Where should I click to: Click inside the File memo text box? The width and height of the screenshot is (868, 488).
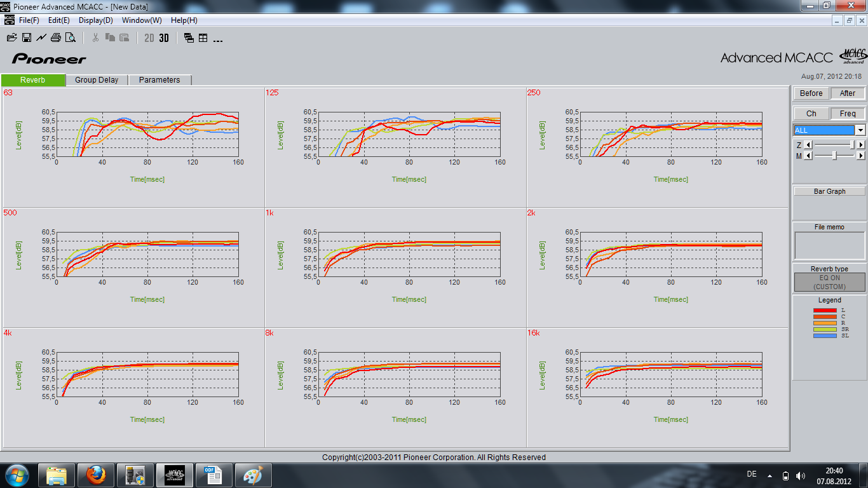point(829,245)
